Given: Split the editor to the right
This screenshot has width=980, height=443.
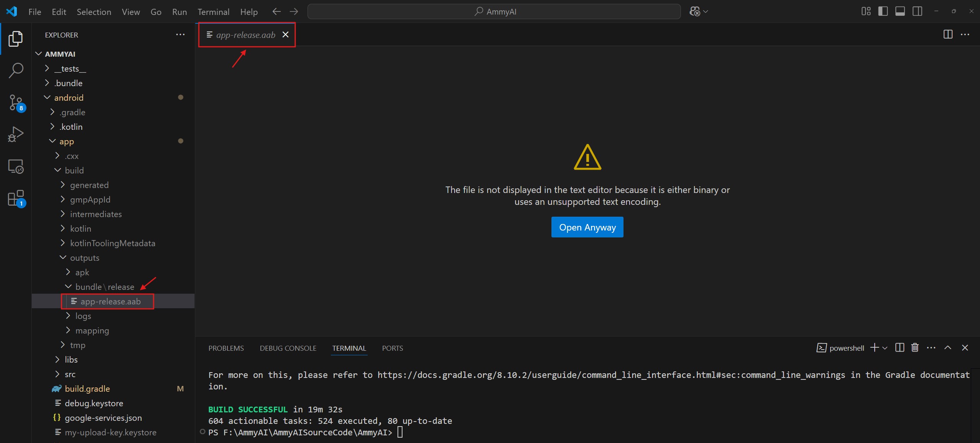Looking at the screenshot, I should [948, 34].
